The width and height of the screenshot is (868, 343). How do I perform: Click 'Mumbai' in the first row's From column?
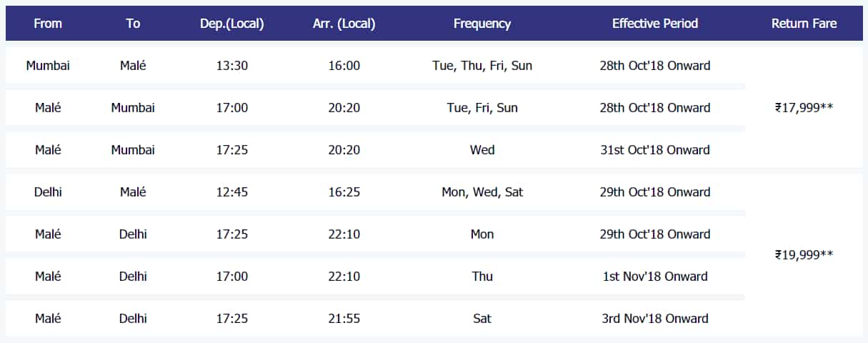tap(48, 66)
